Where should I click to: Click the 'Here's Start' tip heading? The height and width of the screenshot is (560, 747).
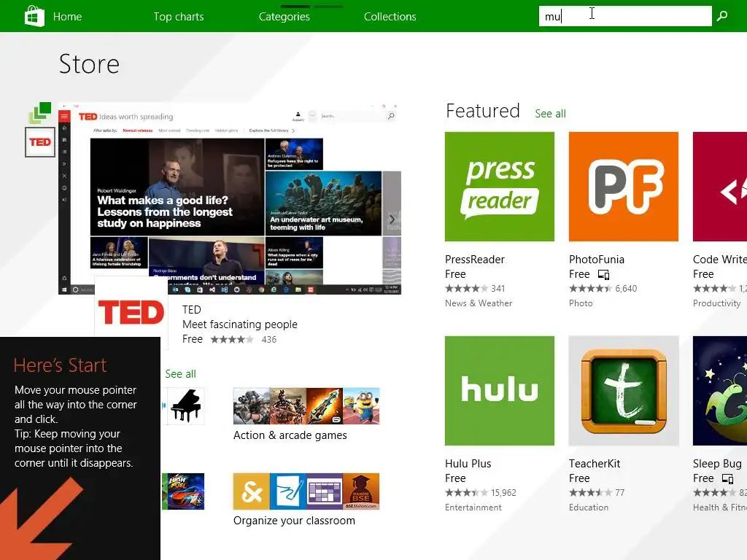pos(60,365)
